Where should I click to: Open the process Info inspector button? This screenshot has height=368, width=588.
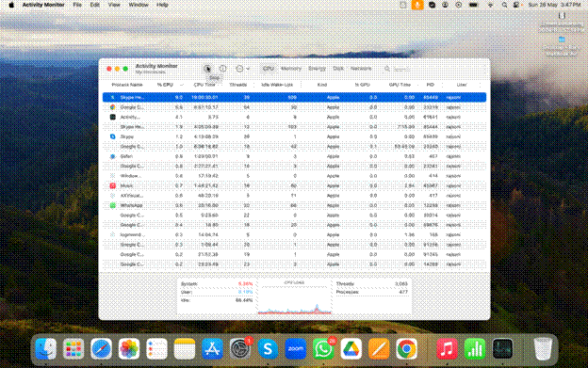pos(222,69)
